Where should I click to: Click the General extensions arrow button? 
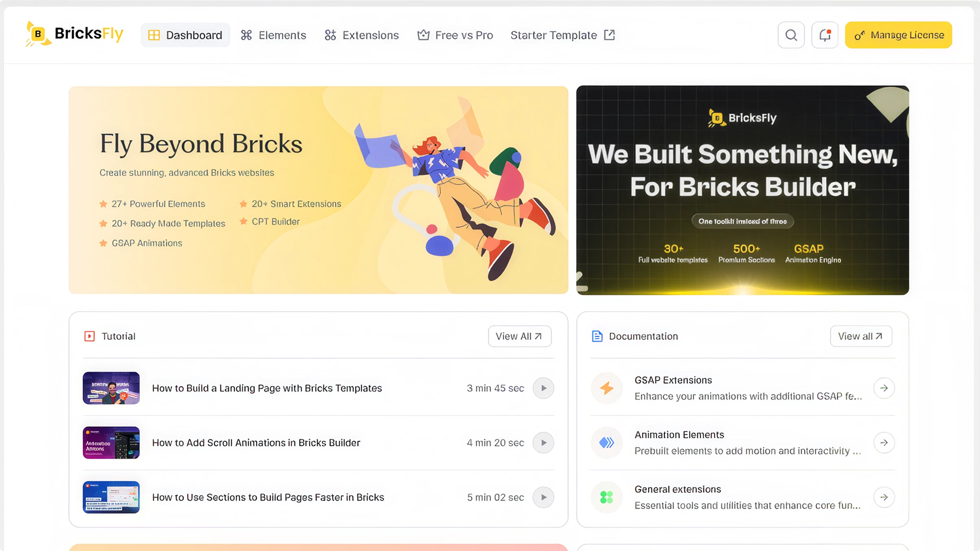click(x=884, y=497)
